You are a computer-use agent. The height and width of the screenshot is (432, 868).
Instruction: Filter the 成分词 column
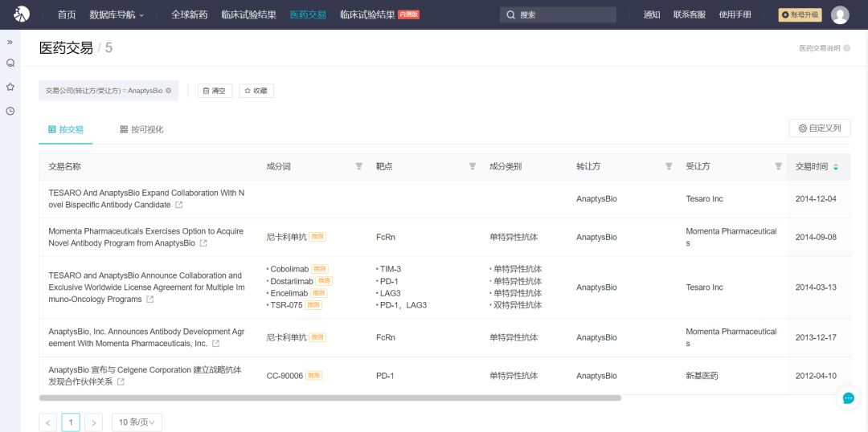358,166
